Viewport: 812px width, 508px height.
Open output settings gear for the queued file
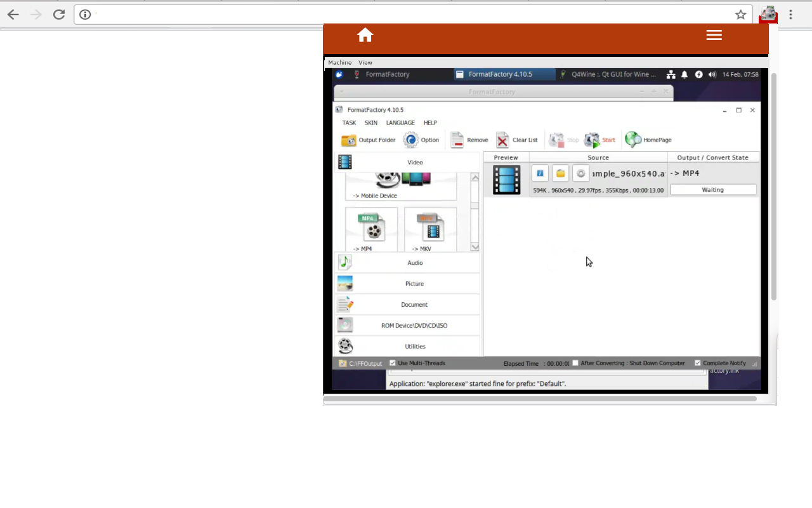580,173
